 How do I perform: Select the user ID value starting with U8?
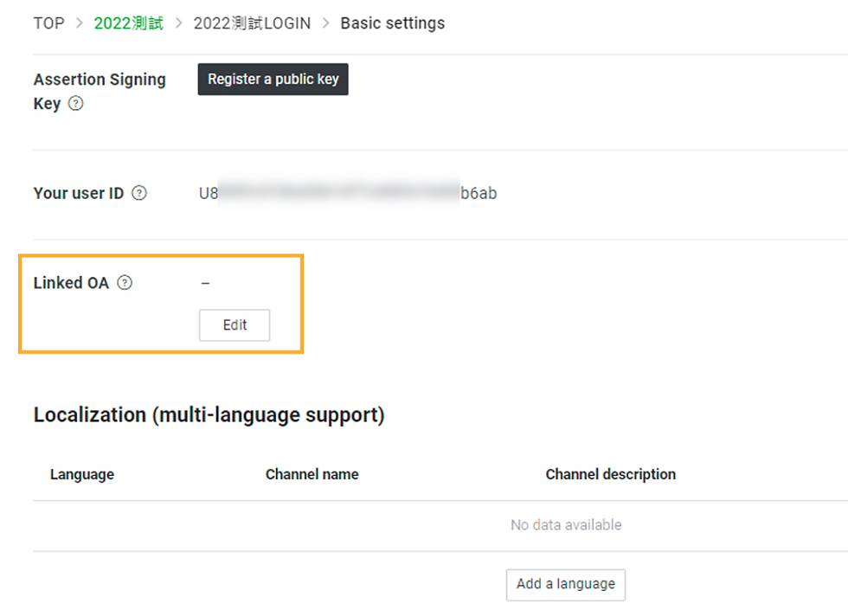pyautogui.click(x=348, y=193)
